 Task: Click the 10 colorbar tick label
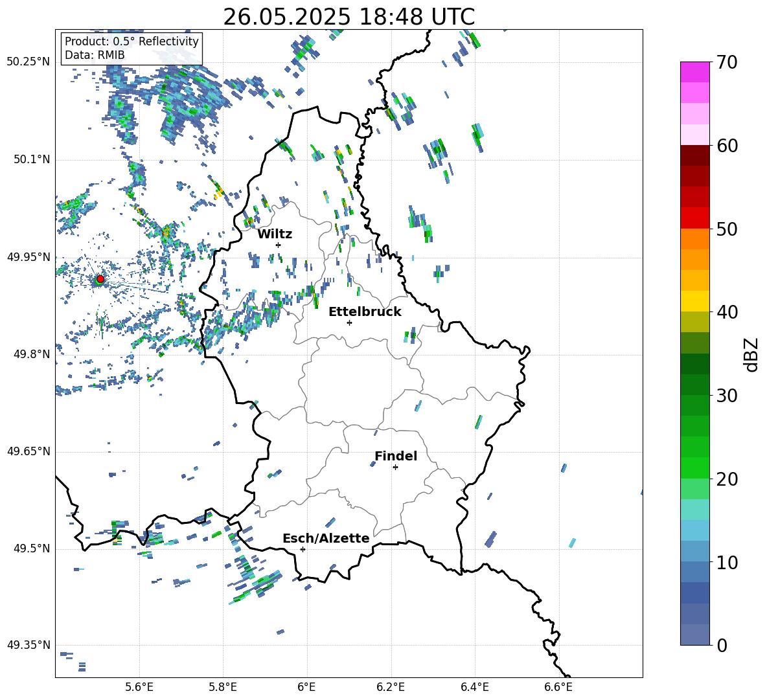coord(727,562)
